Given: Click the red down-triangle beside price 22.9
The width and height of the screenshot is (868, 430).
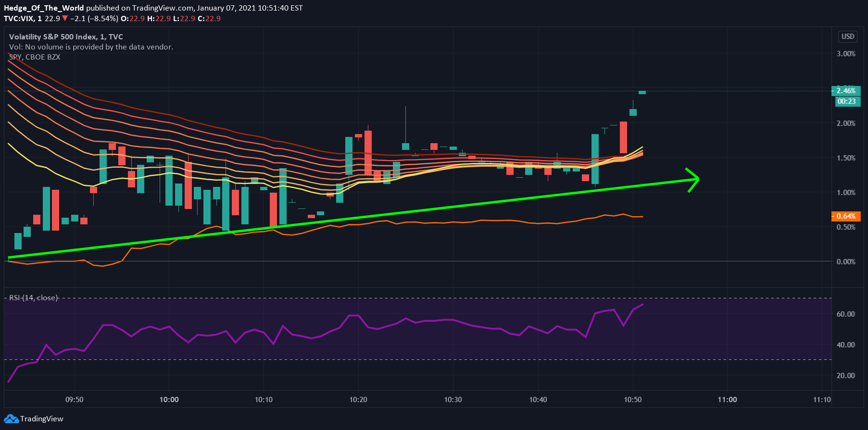Looking at the screenshot, I should [x=65, y=18].
